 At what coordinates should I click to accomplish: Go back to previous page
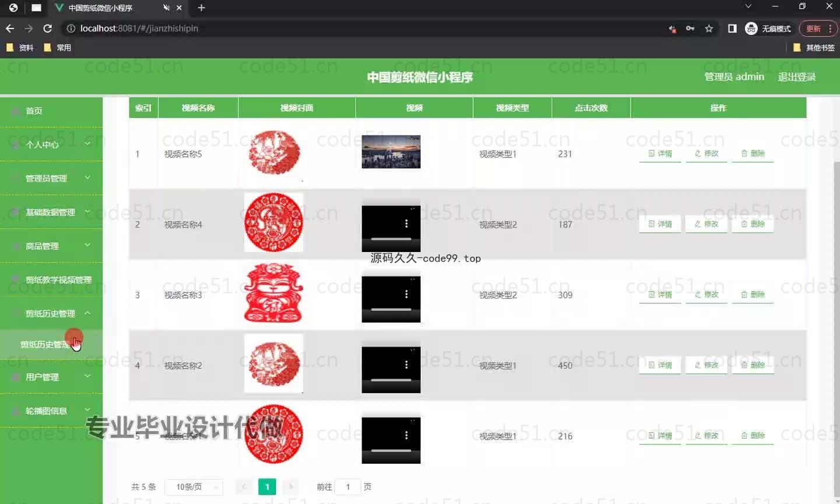tap(10, 28)
